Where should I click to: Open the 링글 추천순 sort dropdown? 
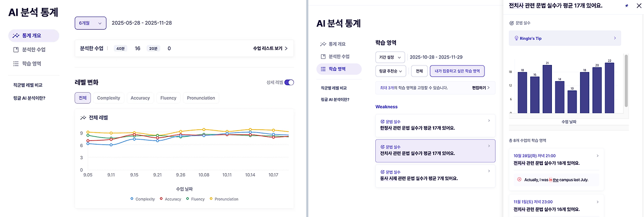point(391,71)
